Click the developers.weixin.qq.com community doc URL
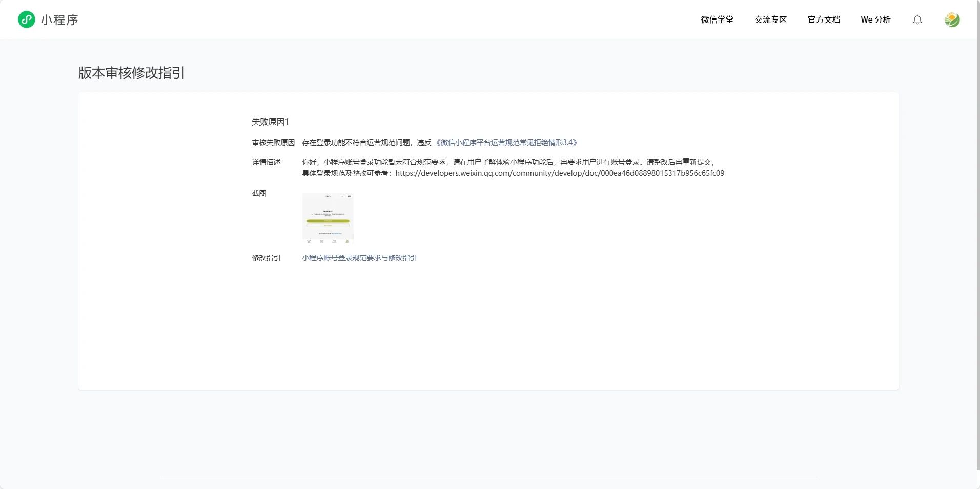This screenshot has height=489, width=980. pos(560,173)
